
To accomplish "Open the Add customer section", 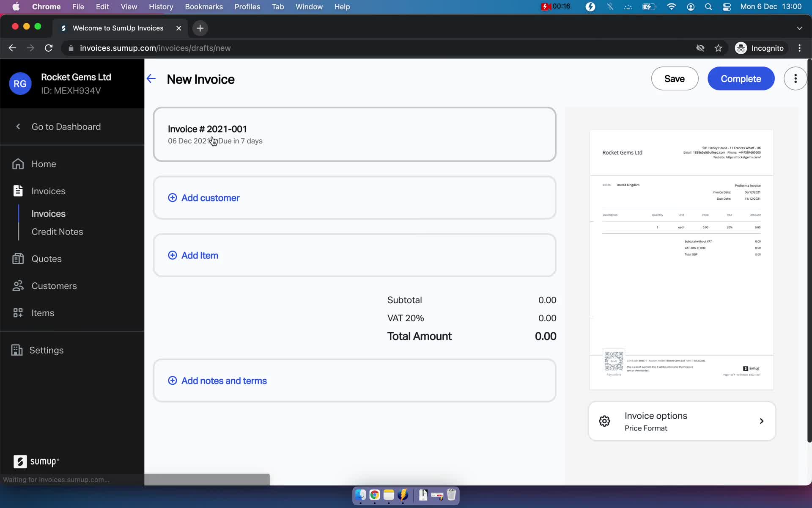I will [x=204, y=197].
